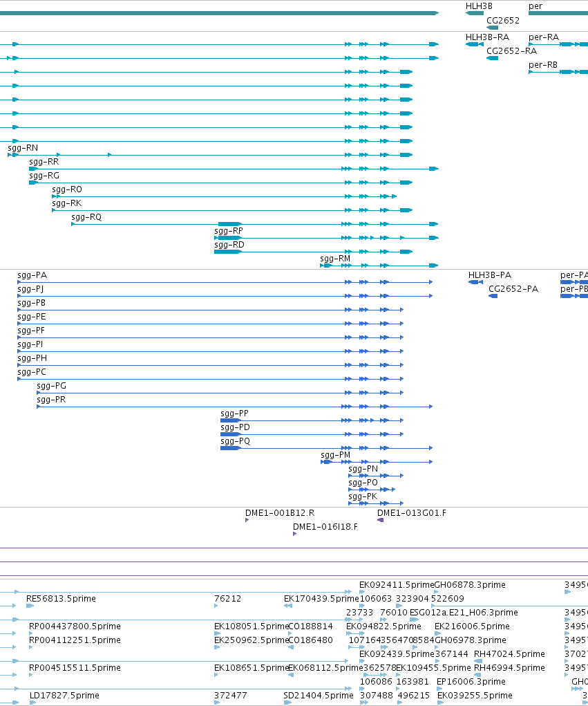Screen dimensions: 588x706
Task: Select the EK094822.5prime EST label
Action: 383,626
